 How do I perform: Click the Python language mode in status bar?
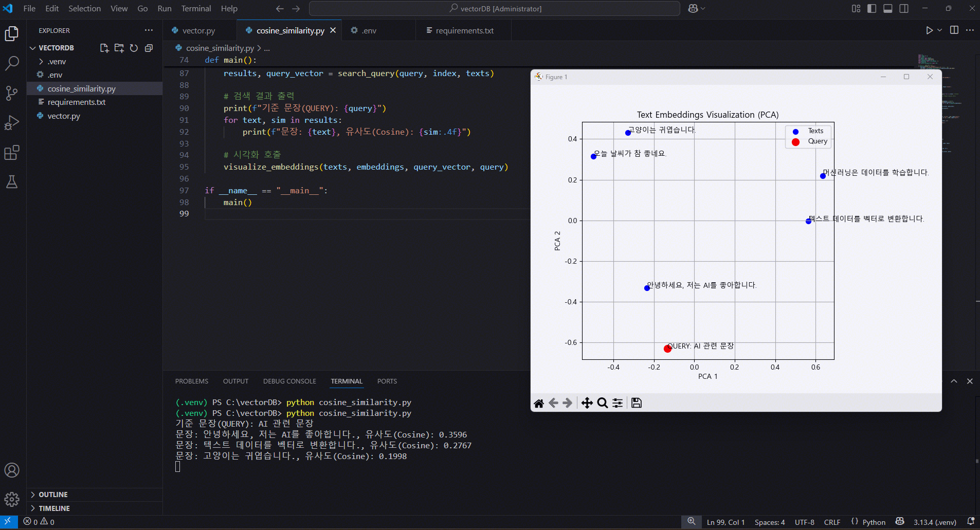click(x=874, y=522)
